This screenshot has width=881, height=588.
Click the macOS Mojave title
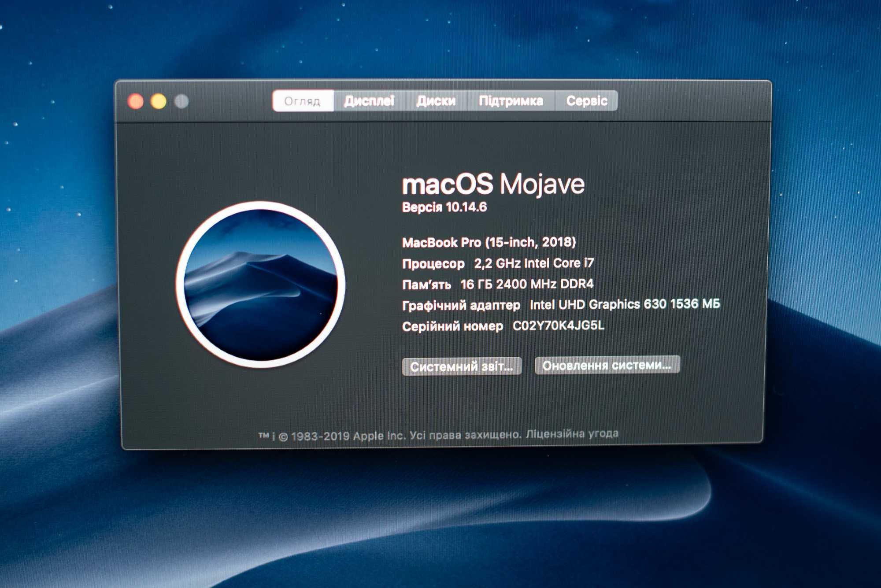coord(493,184)
